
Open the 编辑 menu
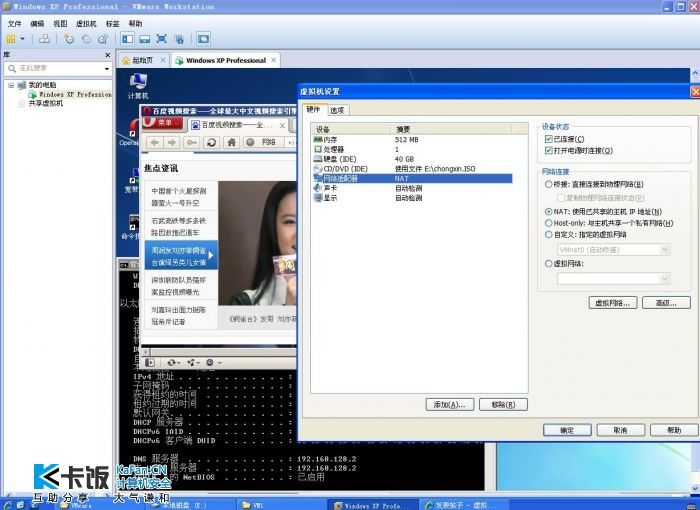(37, 24)
